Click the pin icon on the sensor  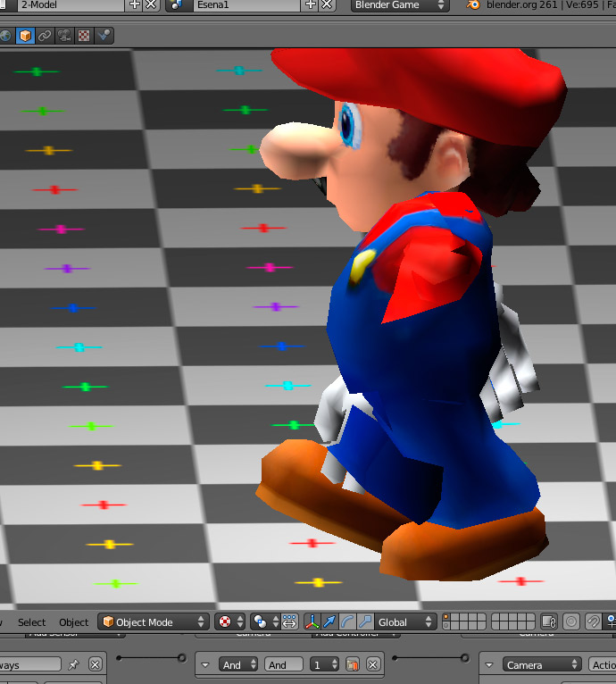pyautogui.click(x=74, y=664)
